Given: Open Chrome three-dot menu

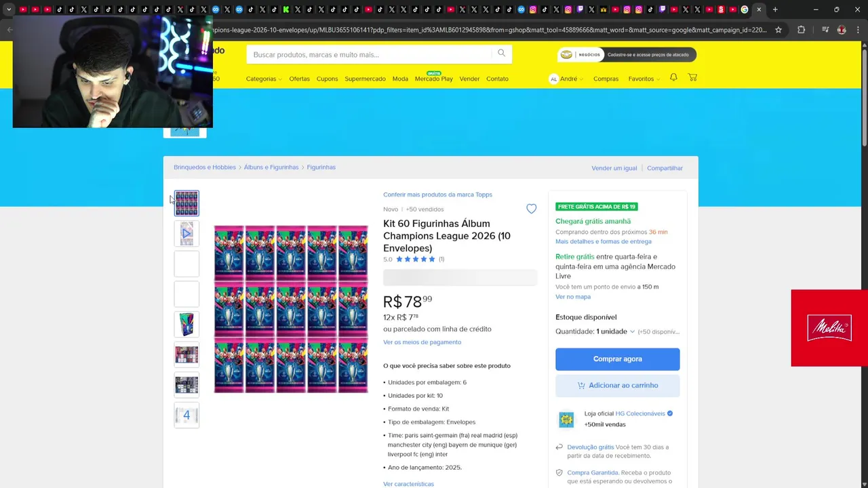Looking at the screenshot, I should coord(859,30).
